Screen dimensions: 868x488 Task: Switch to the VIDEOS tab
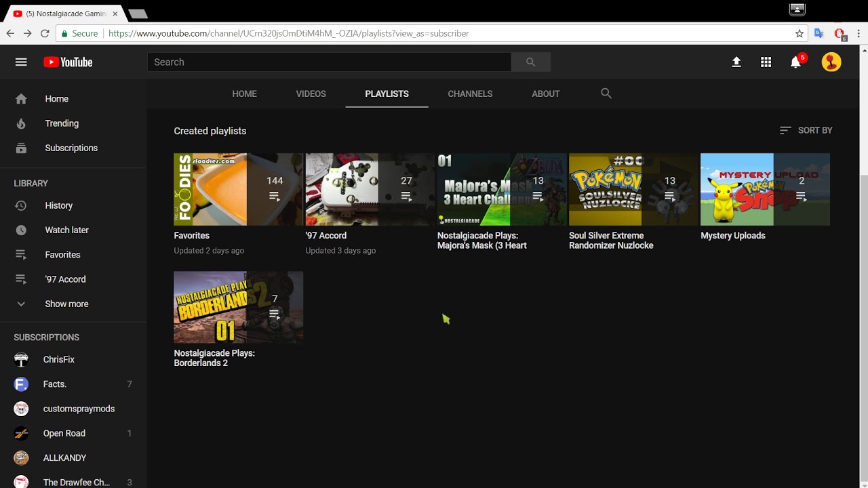tap(311, 94)
